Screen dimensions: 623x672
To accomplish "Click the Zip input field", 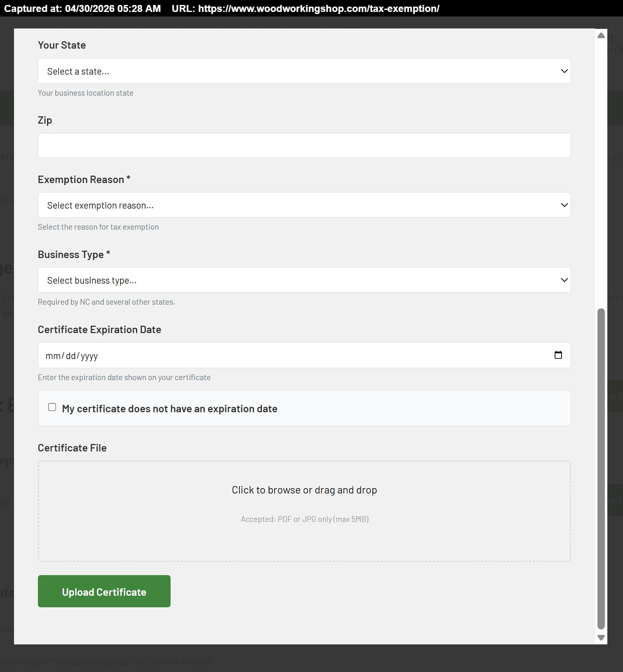I will click(304, 146).
